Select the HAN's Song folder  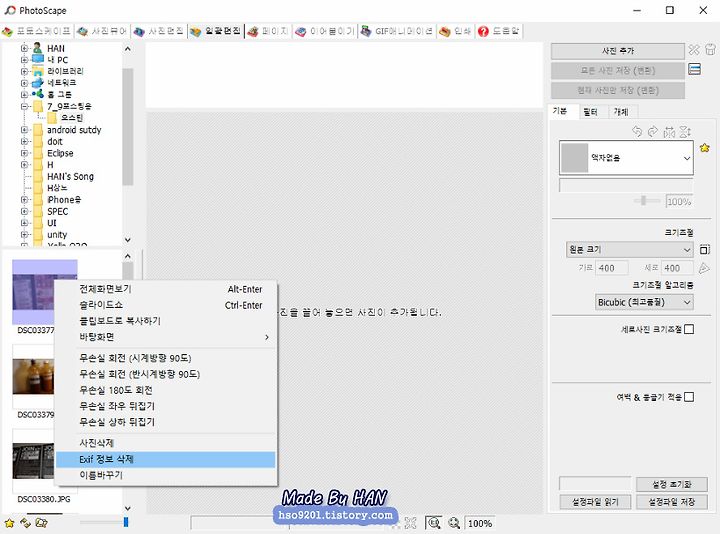point(70,177)
